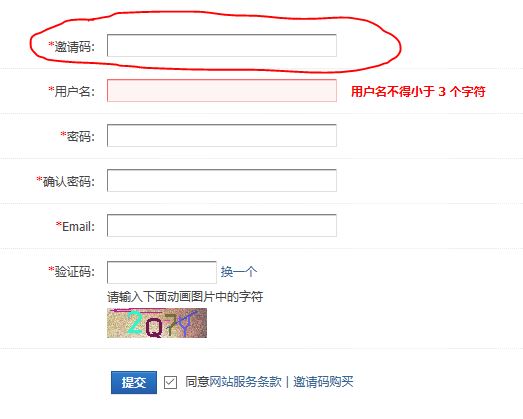Click the 邀请码 field label

(x=72, y=46)
